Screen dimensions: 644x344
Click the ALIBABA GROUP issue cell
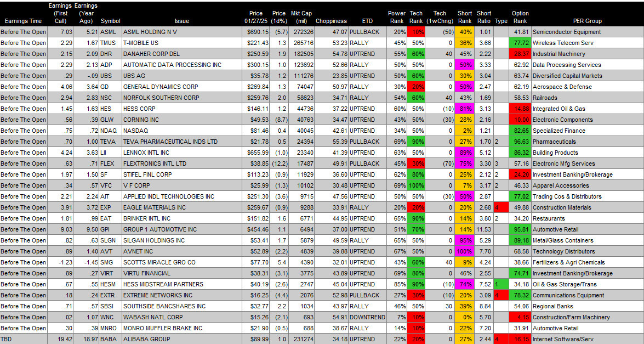click(182, 339)
